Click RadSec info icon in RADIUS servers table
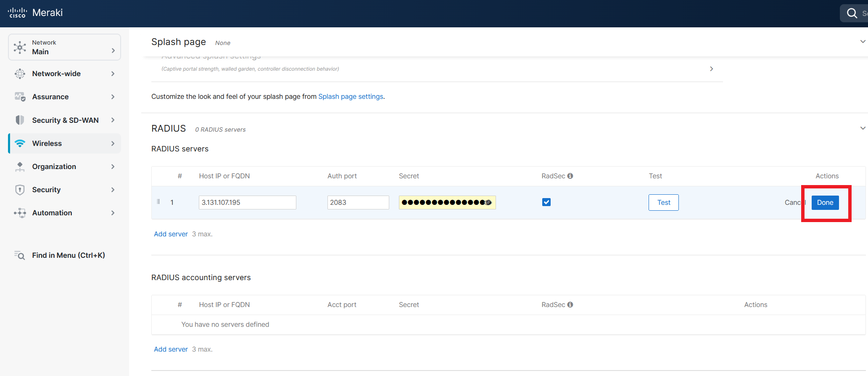The height and width of the screenshot is (376, 868). [570, 176]
